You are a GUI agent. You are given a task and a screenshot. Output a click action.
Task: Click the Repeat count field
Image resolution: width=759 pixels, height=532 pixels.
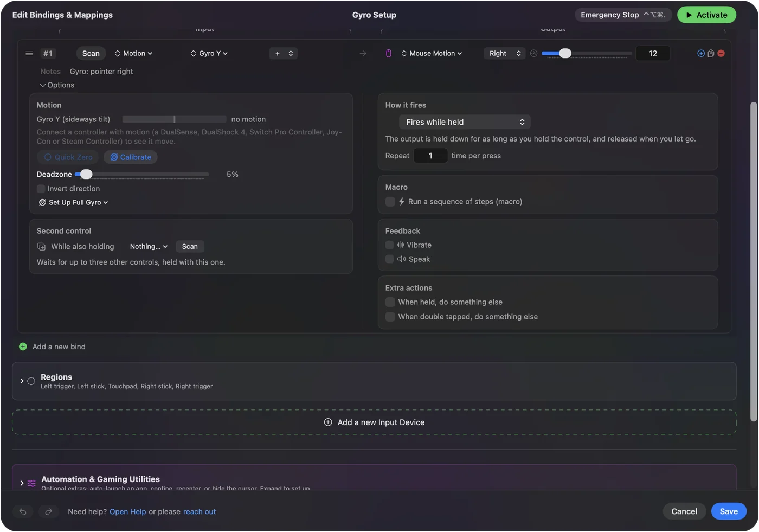coord(430,156)
